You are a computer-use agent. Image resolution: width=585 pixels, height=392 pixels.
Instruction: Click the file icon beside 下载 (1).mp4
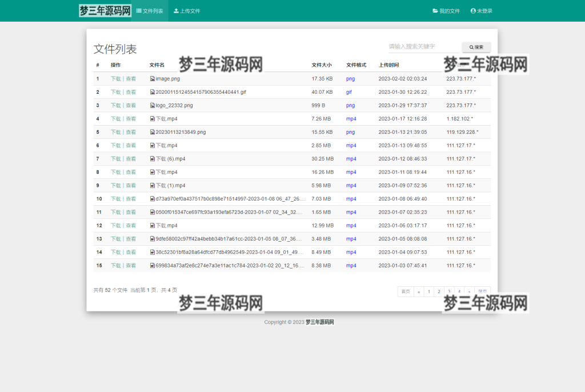(152, 186)
